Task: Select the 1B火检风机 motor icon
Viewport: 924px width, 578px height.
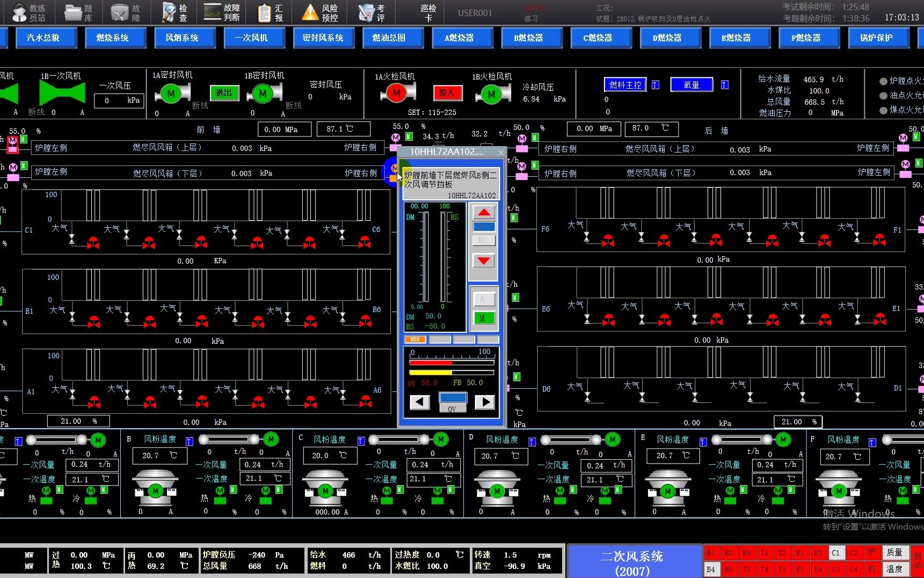Action: tap(491, 94)
